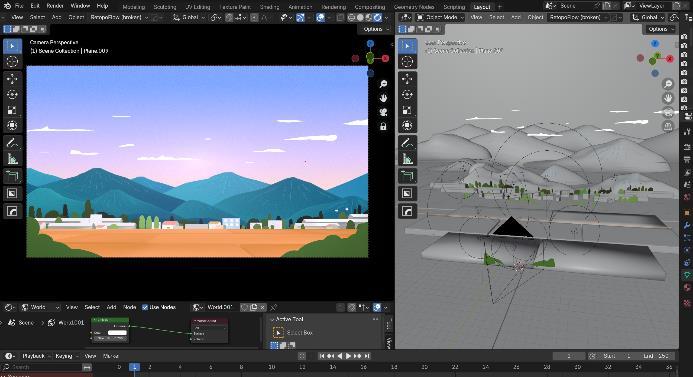Select the Annotate tool in left viewport
This screenshot has width=693, height=377.
pyautogui.click(x=12, y=143)
